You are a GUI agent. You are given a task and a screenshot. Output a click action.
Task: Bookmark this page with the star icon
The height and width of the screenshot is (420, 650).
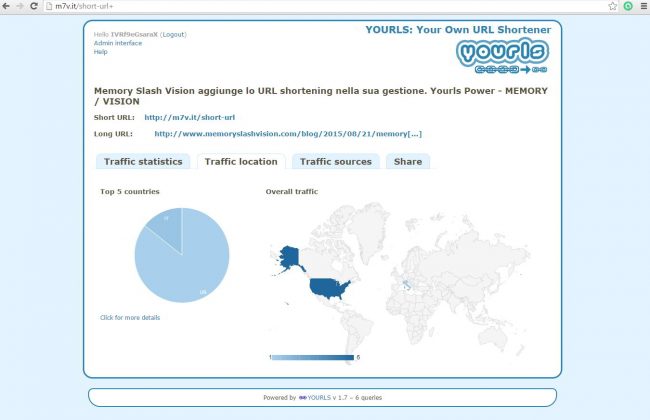pos(612,6)
